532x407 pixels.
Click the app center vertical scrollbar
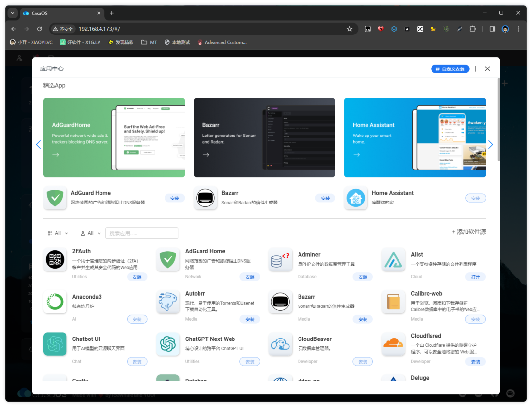(x=499, y=119)
